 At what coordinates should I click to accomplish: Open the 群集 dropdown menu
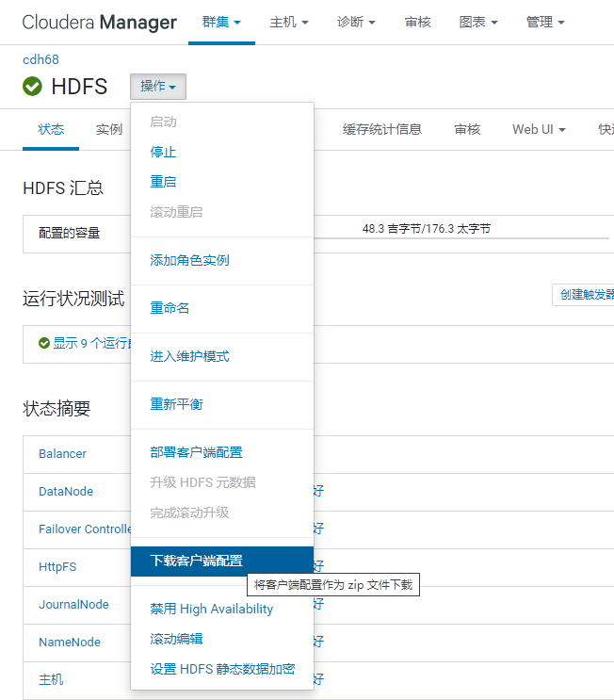point(221,22)
